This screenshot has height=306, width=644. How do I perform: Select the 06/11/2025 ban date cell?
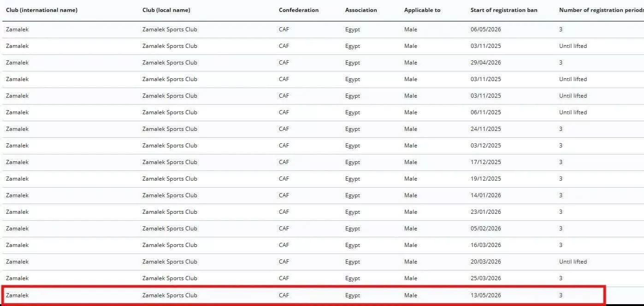(x=486, y=112)
